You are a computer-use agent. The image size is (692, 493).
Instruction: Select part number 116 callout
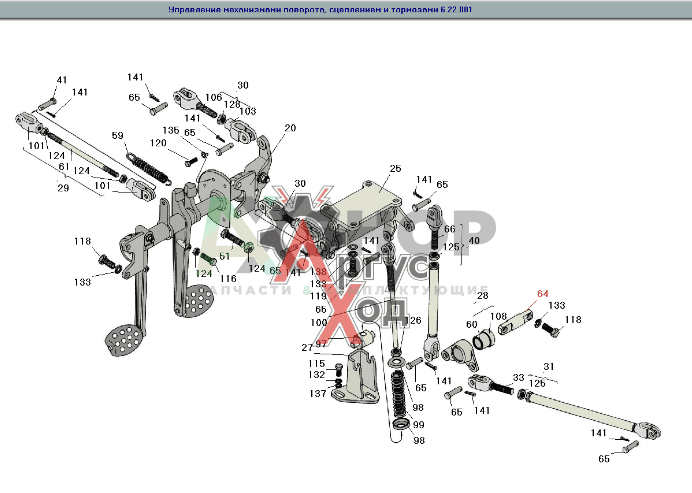pyautogui.click(x=228, y=278)
